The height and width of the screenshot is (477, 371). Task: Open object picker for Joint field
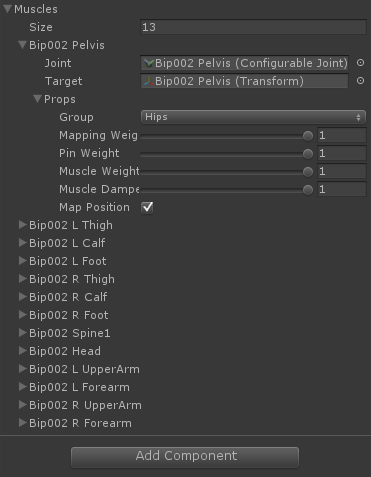(360, 63)
